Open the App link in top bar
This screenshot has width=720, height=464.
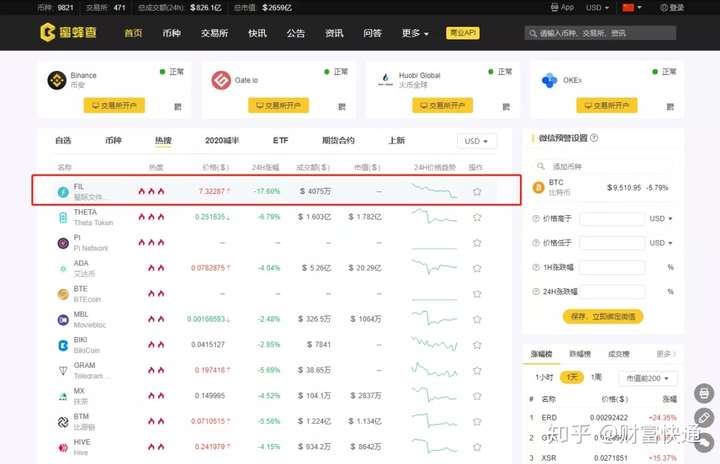click(x=562, y=7)
